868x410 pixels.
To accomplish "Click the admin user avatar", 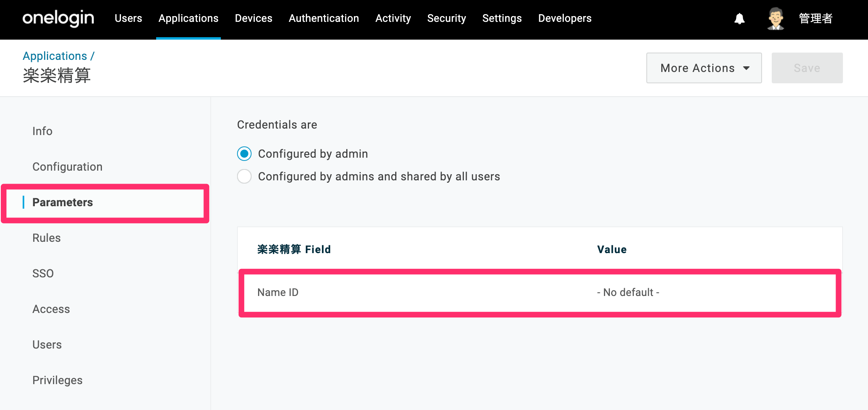I will (x=775, y=19).
